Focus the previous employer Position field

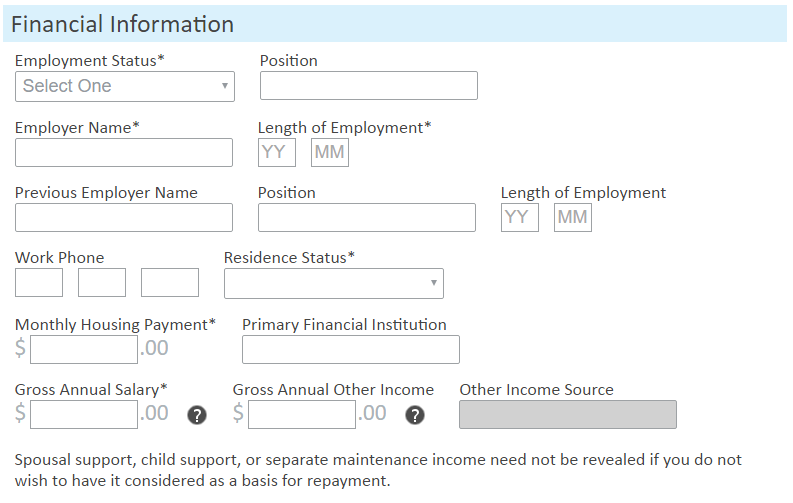click(367, 218)
